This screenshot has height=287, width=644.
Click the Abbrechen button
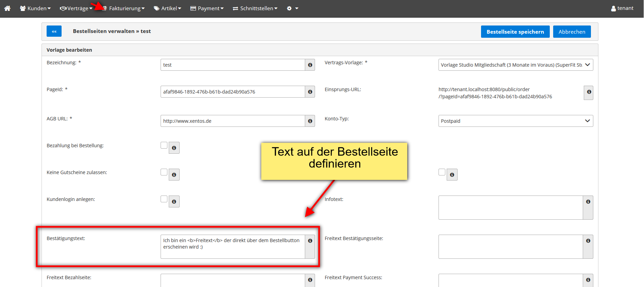[572, 32]
